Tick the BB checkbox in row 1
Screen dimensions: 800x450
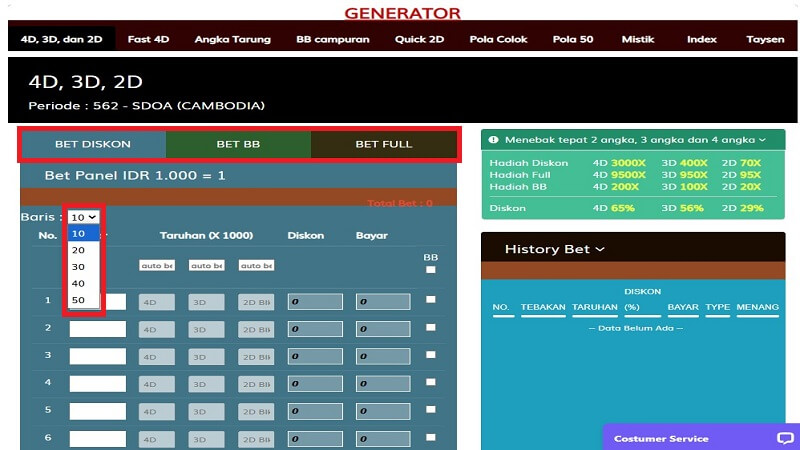click(x=431, y=299)
